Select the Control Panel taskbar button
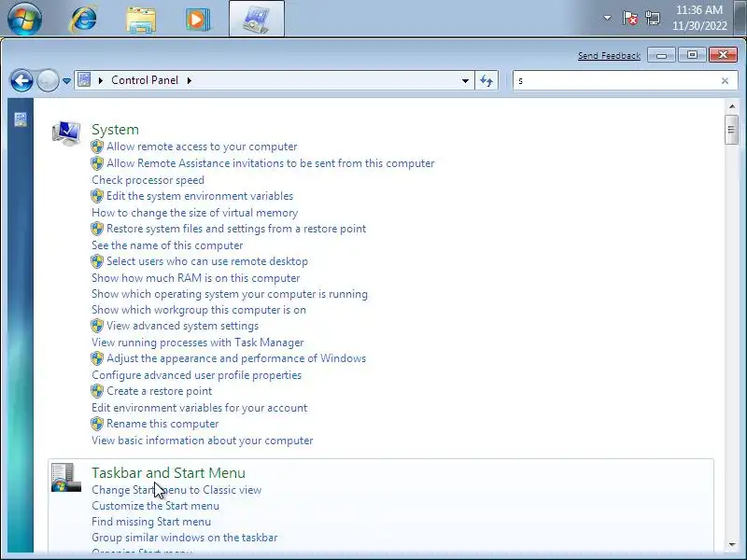This screenshot has width=747, height=560. tap(257, 19)
